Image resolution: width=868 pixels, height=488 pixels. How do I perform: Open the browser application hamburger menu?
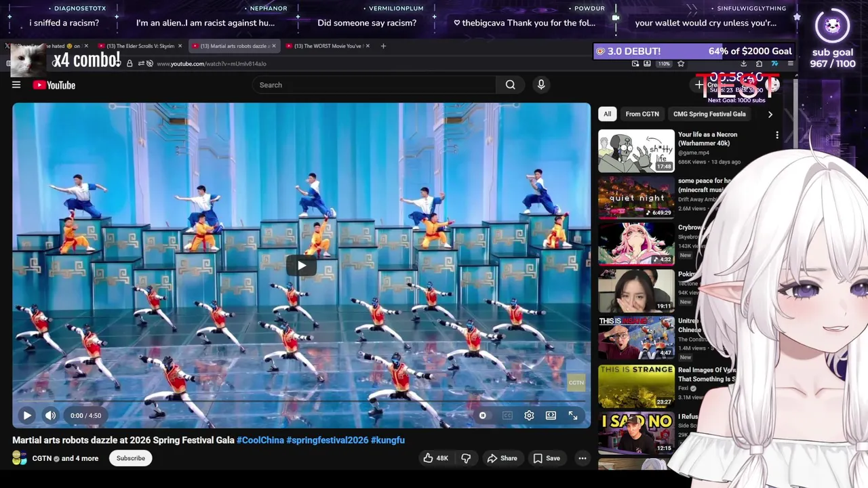[790, 64]
